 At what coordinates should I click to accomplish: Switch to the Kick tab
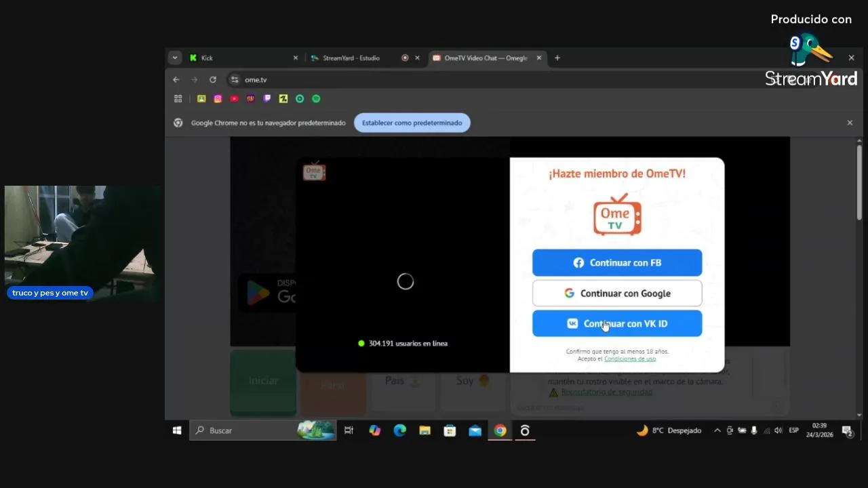click(243, 58)
